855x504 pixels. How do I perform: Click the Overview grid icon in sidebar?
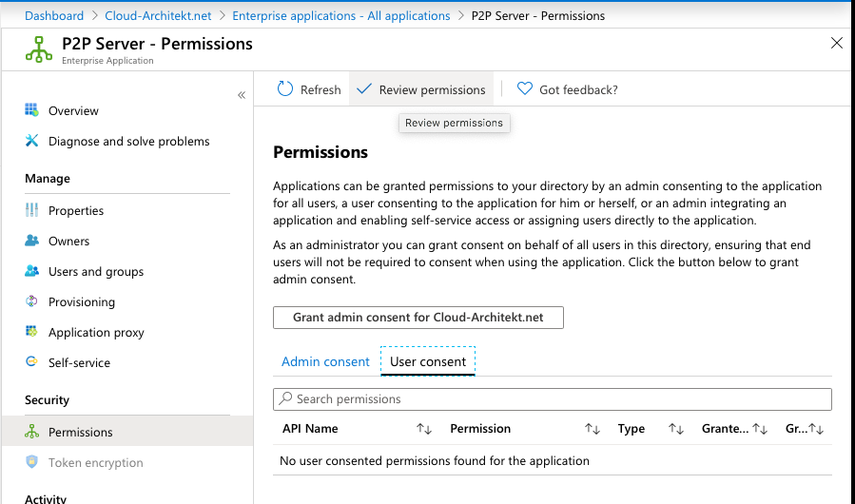click(x=31, y=110)
